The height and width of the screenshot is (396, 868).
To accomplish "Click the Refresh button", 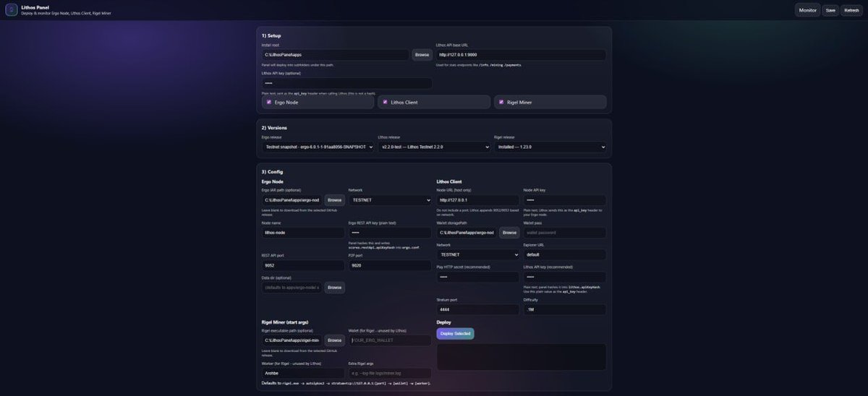I will tap(851, 10).
